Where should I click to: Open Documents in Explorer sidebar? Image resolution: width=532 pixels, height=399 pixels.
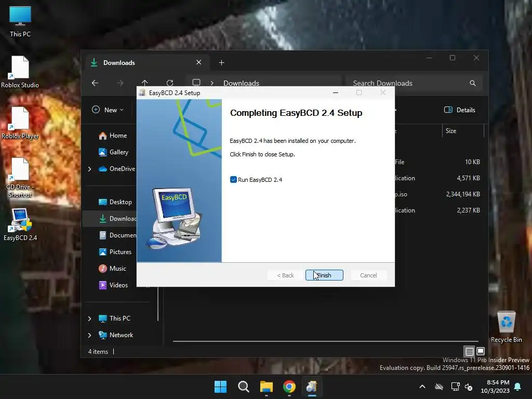pos(118,235)
